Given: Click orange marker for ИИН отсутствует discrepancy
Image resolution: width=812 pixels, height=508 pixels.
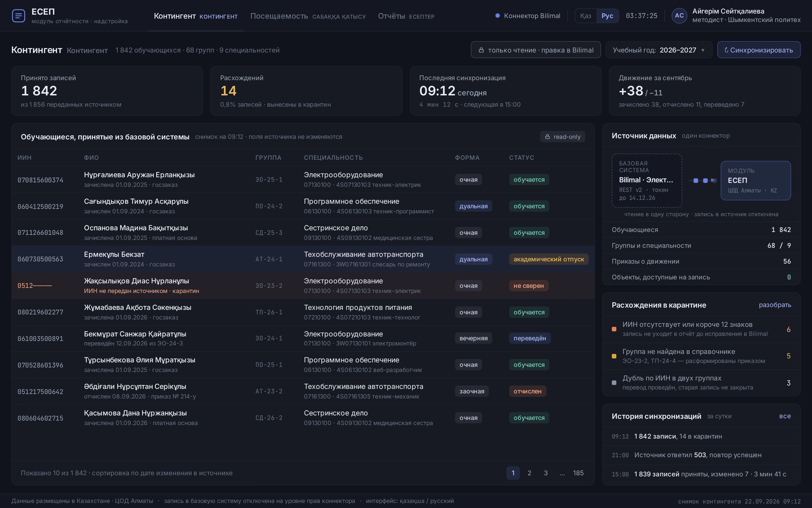Looking at the screenshot, I should (x=614, y=329).
